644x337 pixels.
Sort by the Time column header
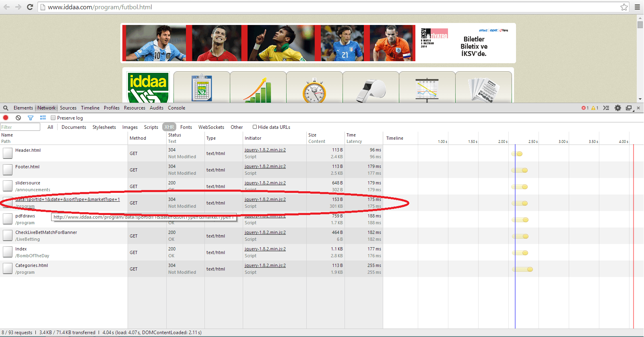364,138
